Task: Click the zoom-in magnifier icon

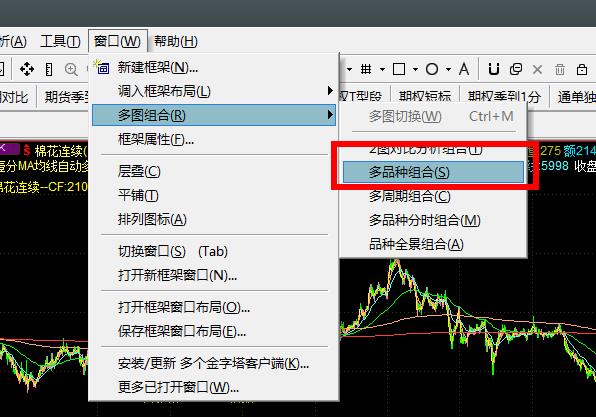Action: pos(71,69)
